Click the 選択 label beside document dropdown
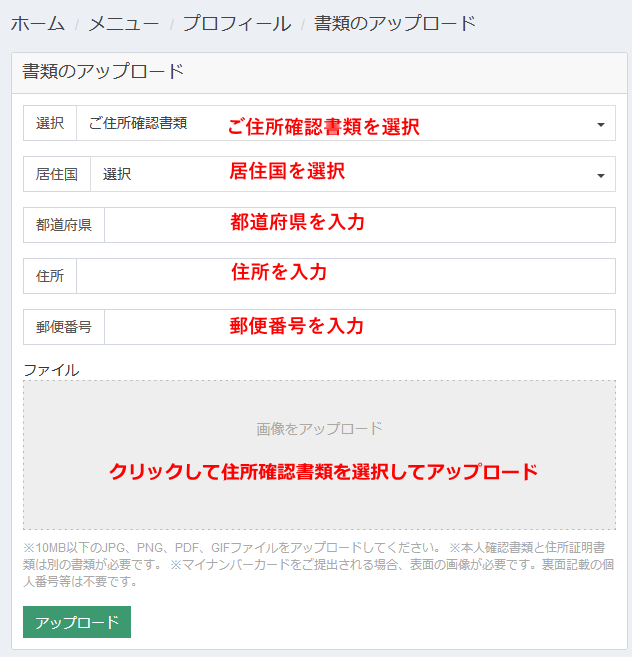 pyautogui.click(x=50, y=123)
